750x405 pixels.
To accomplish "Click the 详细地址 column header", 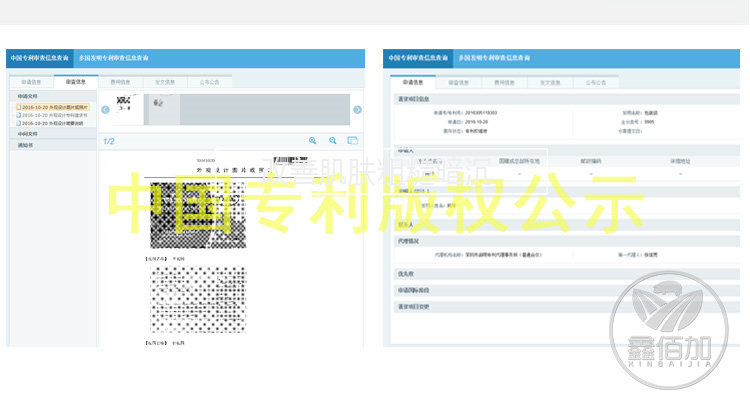I will [680, 161].
